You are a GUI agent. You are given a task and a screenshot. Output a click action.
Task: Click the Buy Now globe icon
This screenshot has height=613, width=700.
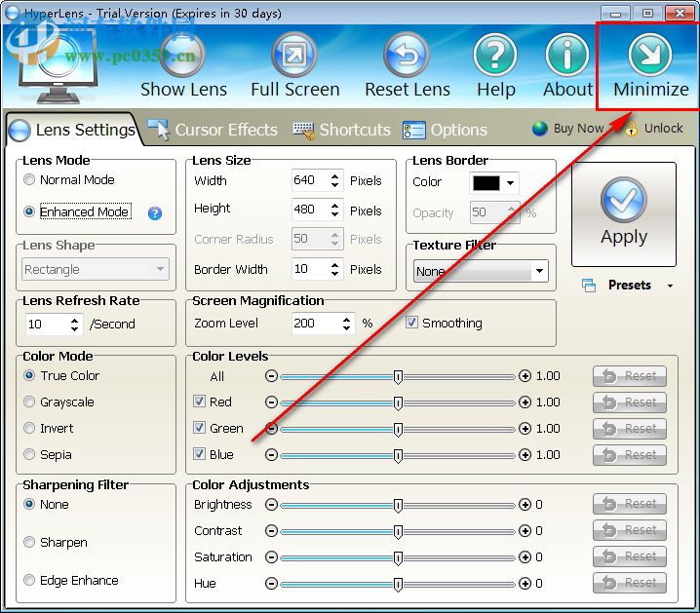540,129
